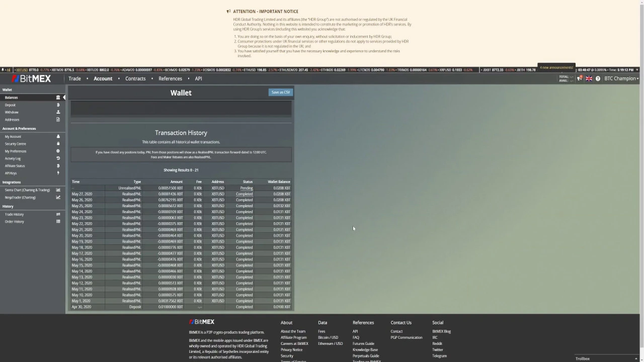Expand the ticker bar chevron at right

pyautogui.click(x=637, y=70)
